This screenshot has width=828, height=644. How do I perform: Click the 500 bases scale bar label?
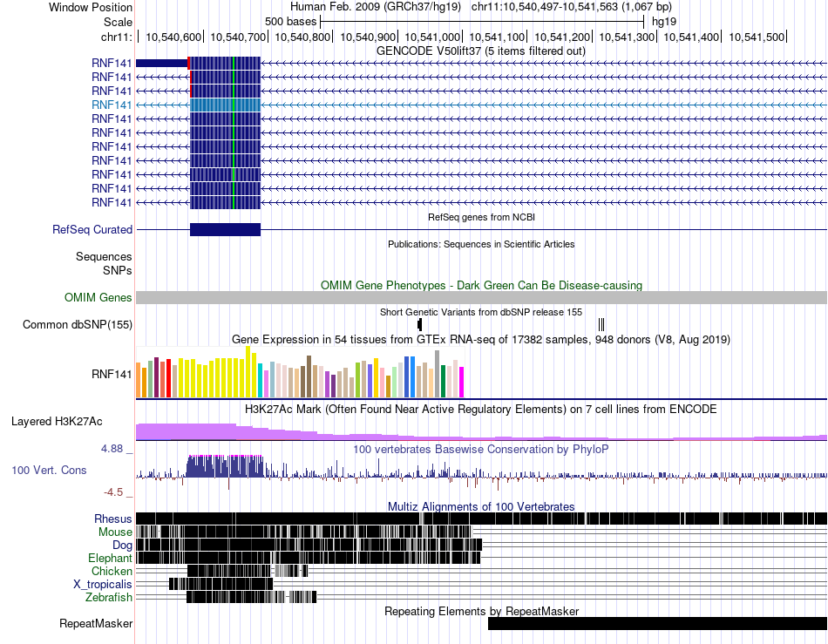click(290, 22)
